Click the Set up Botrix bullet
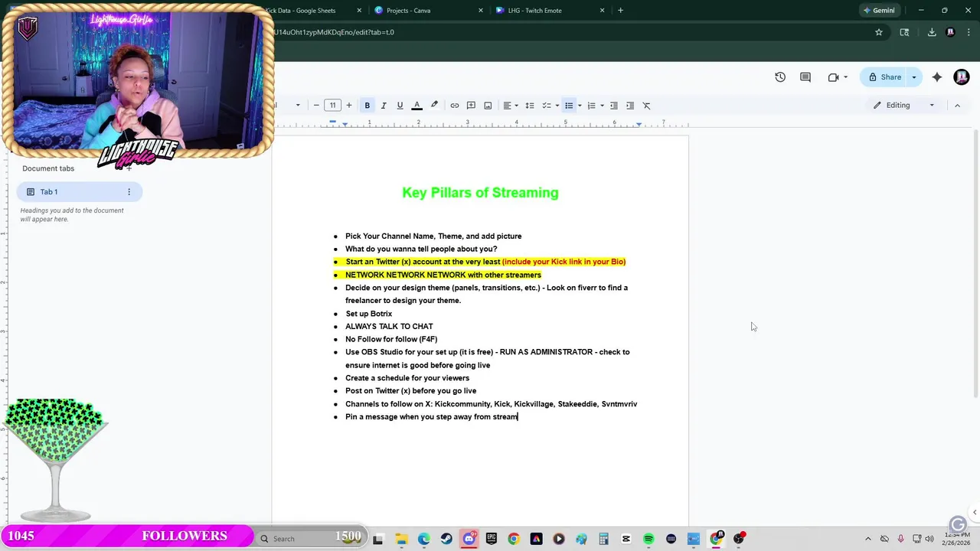This screenshot has width=980, height=551. (368, 314)
